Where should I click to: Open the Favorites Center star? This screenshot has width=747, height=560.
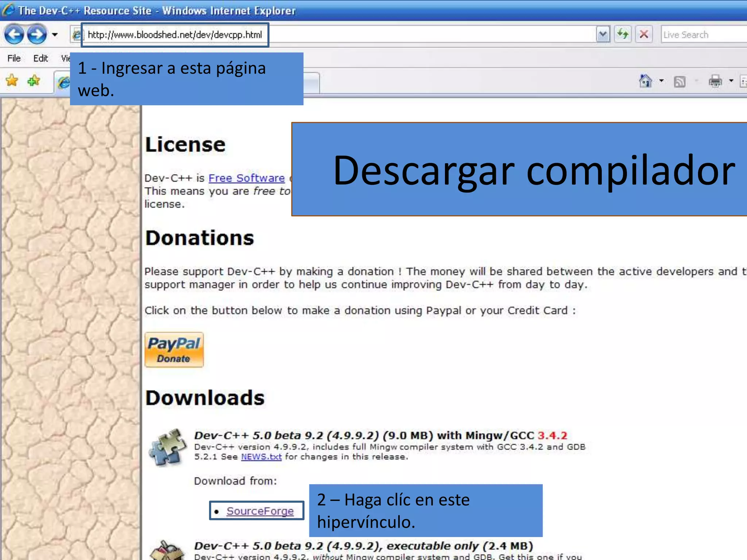click(x=12, y=81)
